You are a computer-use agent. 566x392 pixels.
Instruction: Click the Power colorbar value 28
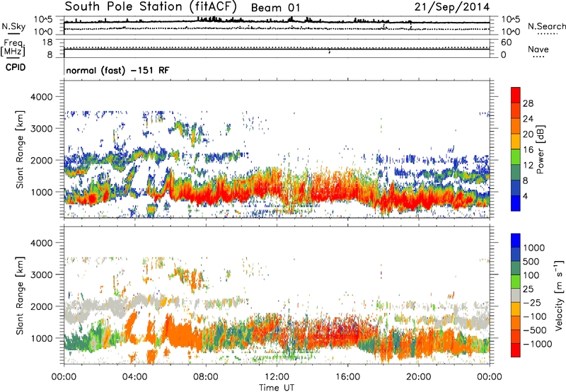528,103
